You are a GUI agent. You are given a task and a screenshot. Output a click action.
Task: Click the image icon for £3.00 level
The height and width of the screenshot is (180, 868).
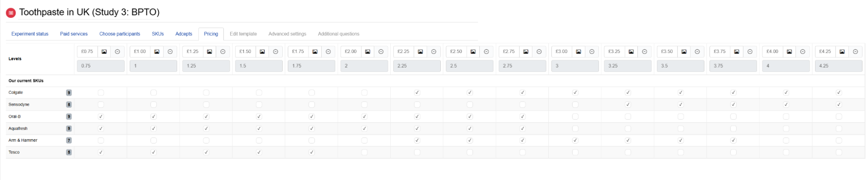click(578, 52)
